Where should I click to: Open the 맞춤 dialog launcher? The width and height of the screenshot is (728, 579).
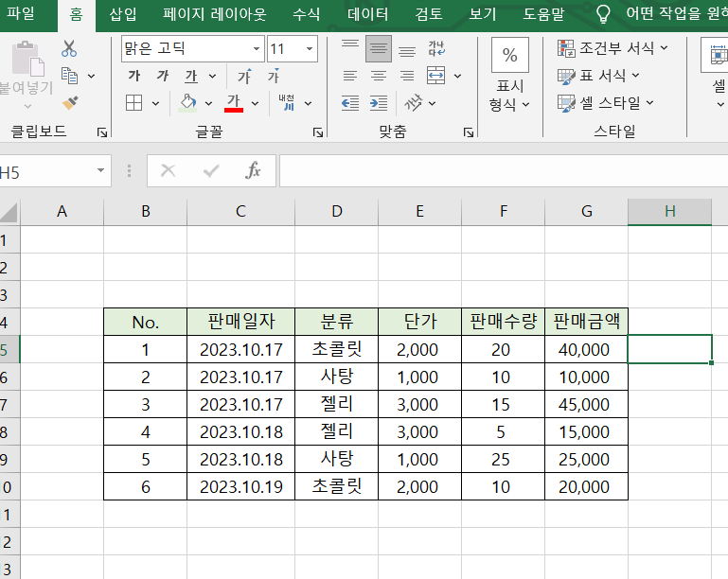(469, 133)
